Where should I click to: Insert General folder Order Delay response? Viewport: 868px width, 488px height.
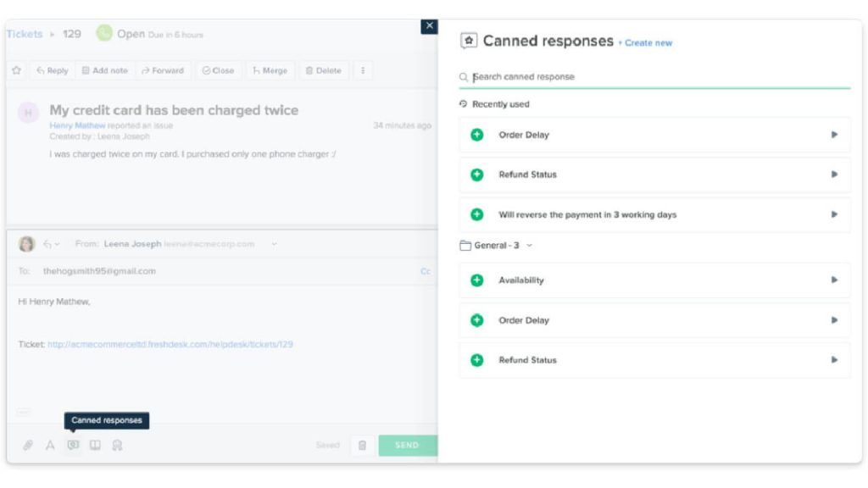[x=476, y=320]
